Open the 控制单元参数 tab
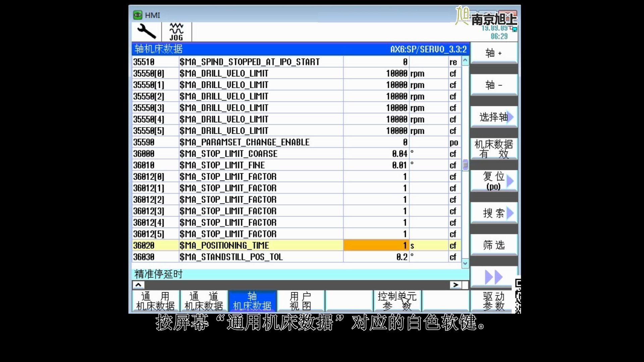 397,301
